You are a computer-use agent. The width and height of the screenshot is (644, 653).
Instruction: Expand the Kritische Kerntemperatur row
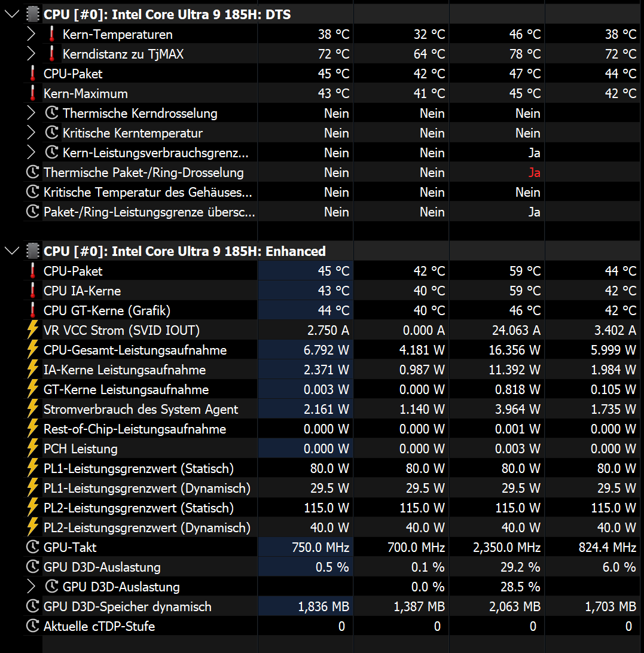pos(31,133)
